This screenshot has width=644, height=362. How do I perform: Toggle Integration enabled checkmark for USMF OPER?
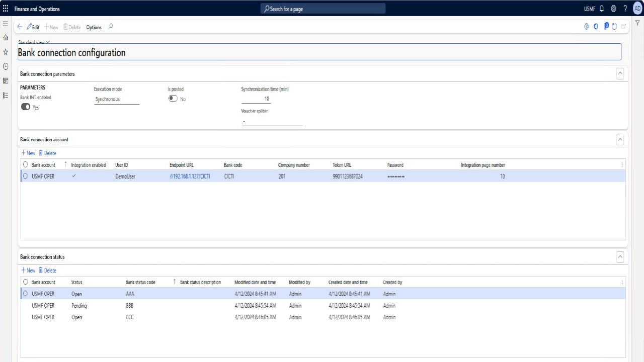pyautogui.click(x=74, y=176)
